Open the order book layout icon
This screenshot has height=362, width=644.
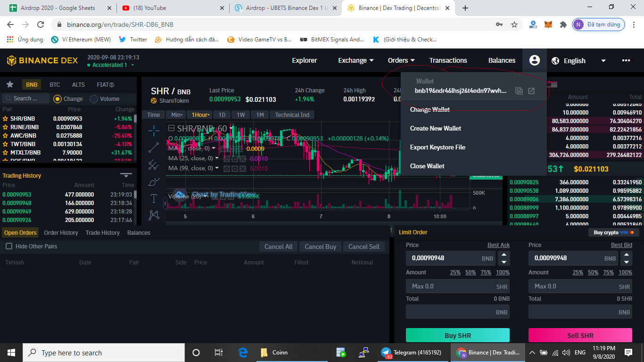(x=553, y=84)
